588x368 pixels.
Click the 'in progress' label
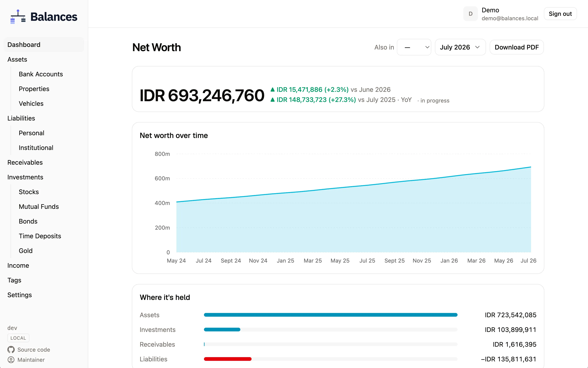[433, 100]
